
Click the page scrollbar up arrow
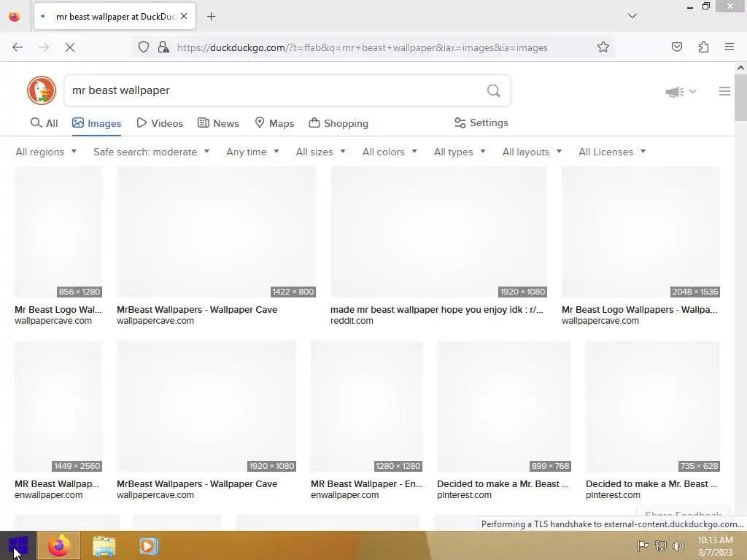click(x=740, y=68)
